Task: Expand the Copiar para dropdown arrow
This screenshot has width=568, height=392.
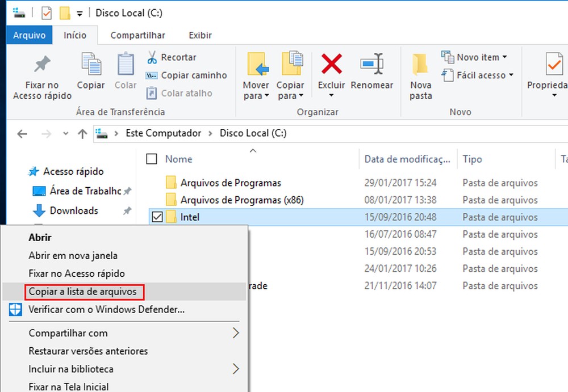Action: (x=301, y=95)
